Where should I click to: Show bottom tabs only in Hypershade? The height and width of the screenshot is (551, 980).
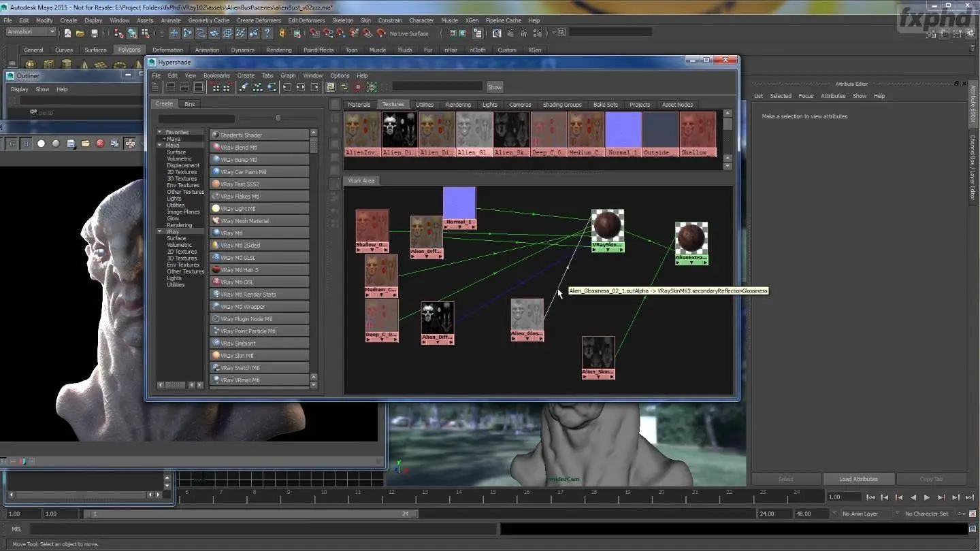point(184,87)
